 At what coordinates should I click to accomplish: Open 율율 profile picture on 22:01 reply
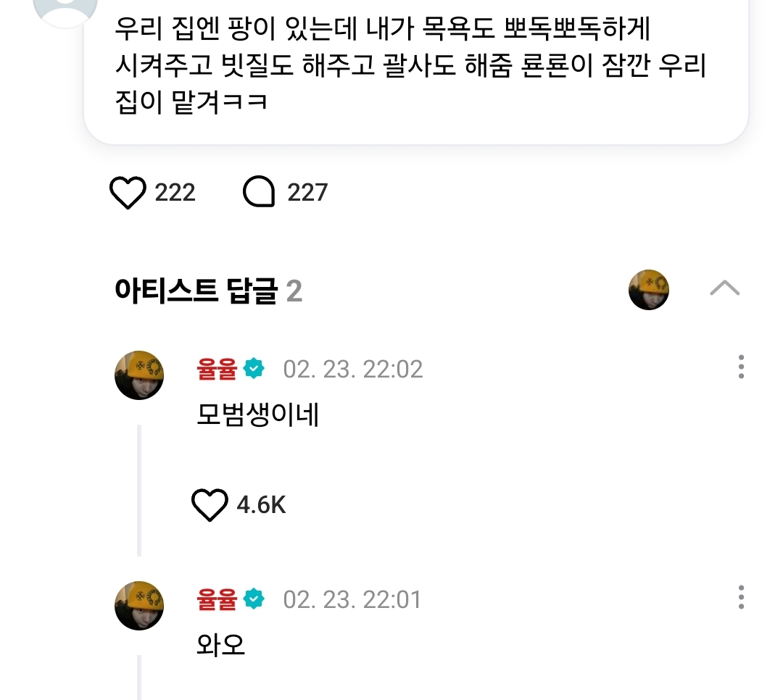[139, 605]
